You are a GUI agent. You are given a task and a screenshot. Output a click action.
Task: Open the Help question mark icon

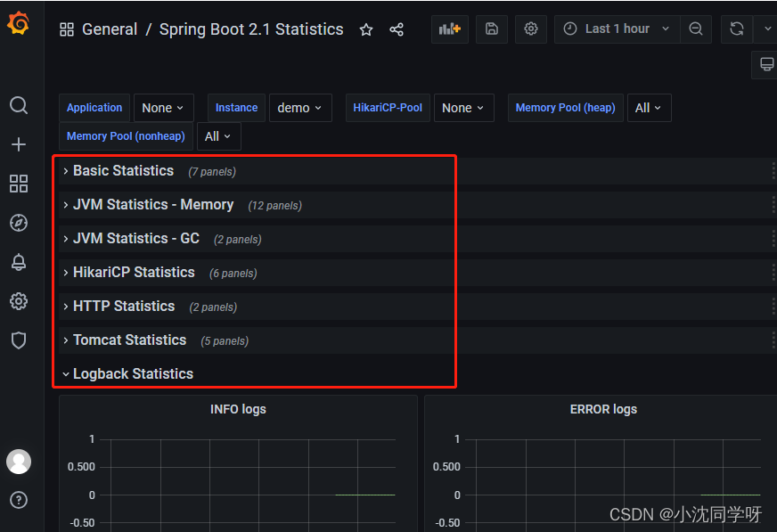(19, 500)
